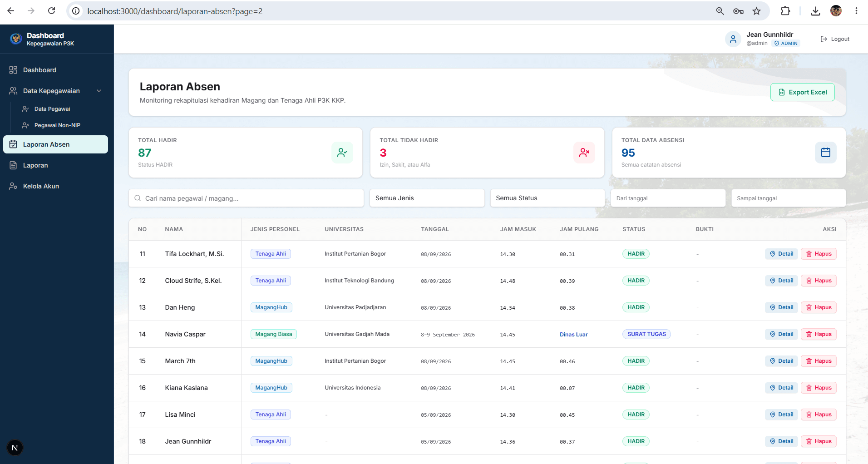The height and width of the screenshot is (464, 868).
Task: Click Universitas Padjadjaran cell
Action: pyautogui.click(x=355, y=307)
